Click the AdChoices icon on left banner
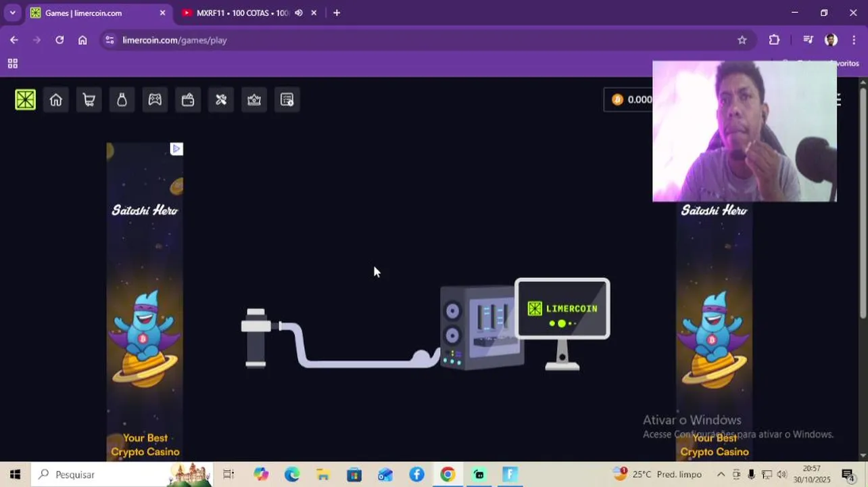The width and height of the screenshot is (868, 487). (x=176, y=149)
